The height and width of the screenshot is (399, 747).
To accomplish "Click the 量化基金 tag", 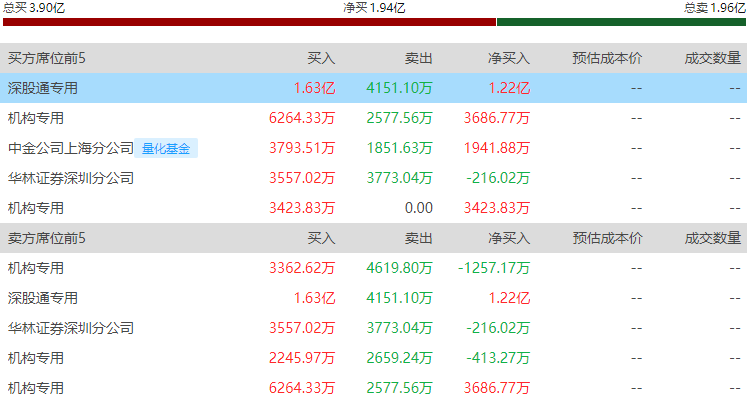I will tap(166, 148).
